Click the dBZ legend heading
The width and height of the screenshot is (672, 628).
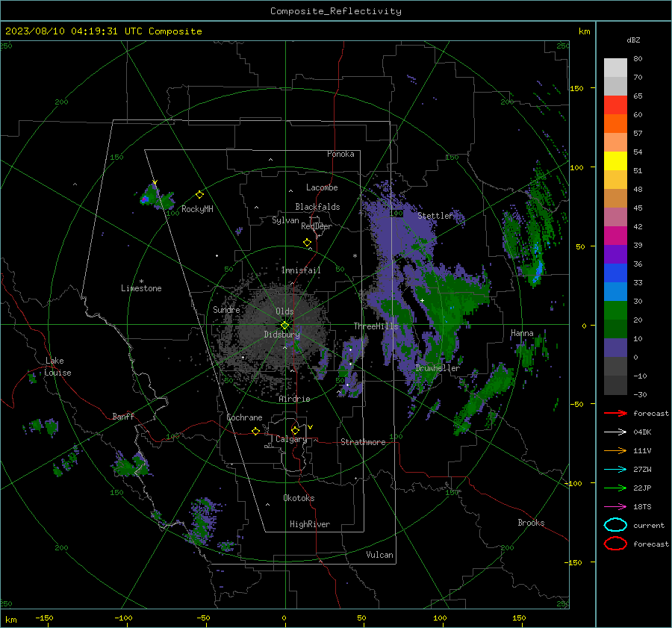point(633,40)
